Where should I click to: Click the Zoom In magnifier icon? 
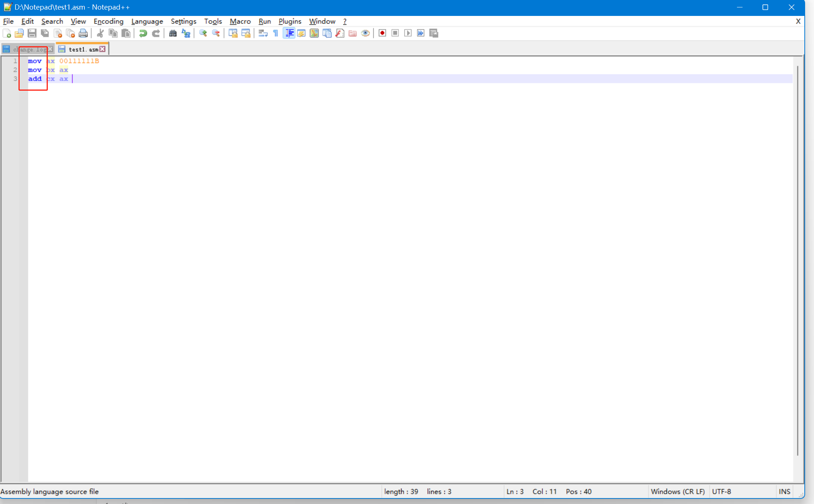click(x=203, y=33)
